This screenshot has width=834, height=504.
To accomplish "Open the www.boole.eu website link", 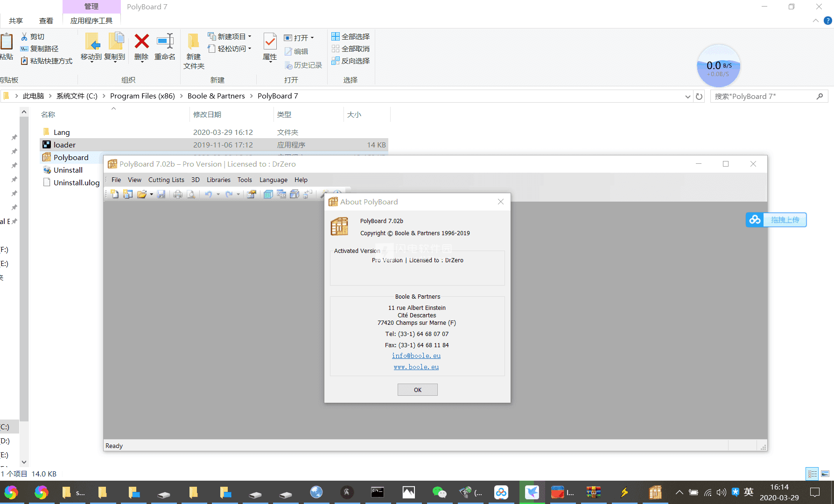I will (416, 367).
